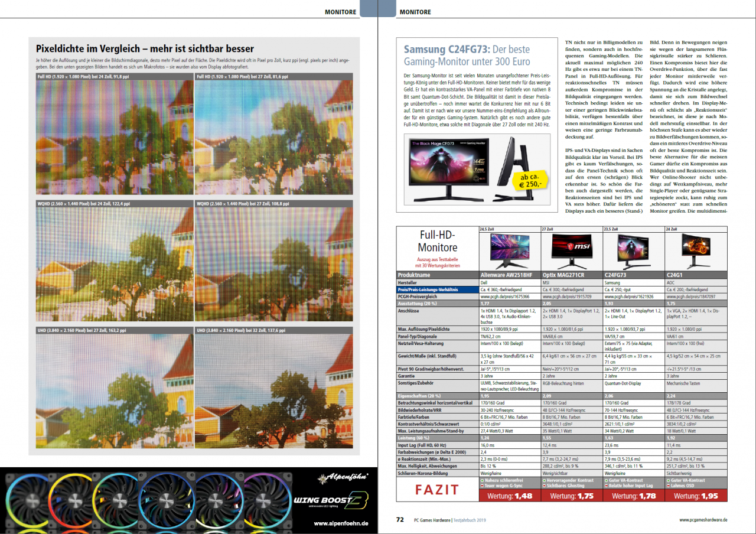Select the highlighted 'Preis/Preis-Leistungs-Verhältnis' row label
This screenshot has height=534, width=756.
coord(438,290)
